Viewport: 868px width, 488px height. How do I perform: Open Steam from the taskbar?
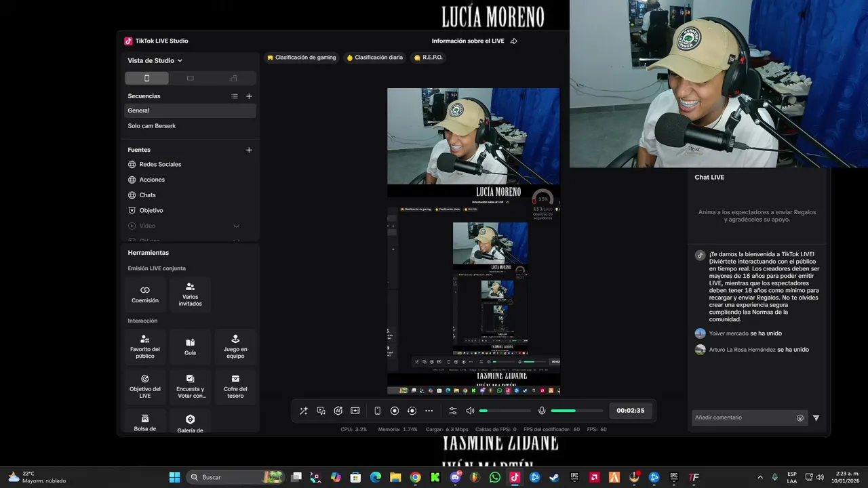(554, 477)
